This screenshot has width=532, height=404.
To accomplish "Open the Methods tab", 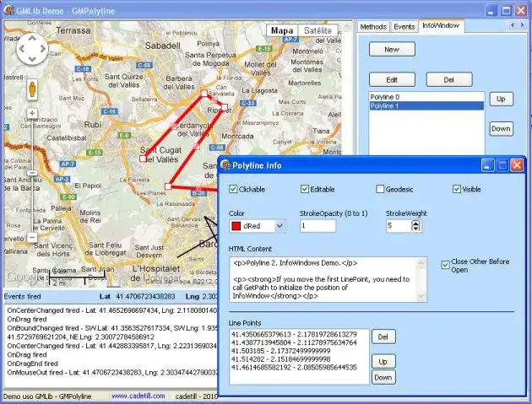I will point(373,26).
